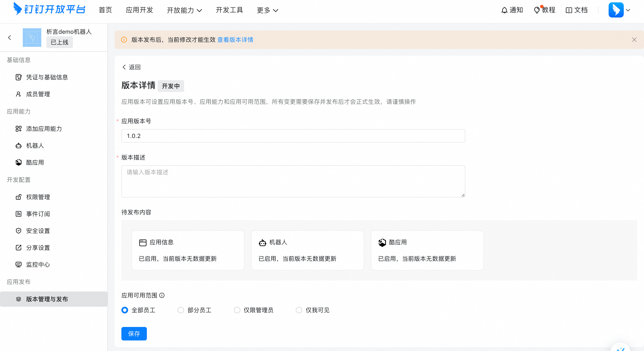Click the 酷应用 pending content card
The width and height of the screenshot is (644, 351).
click(427, 250)
